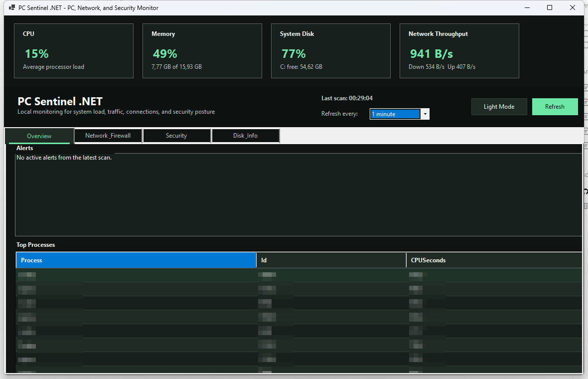The width and height of the screenshot is (588, 379).
Task: Switch to the Overview tab
Action: click(x=39, y=136)
